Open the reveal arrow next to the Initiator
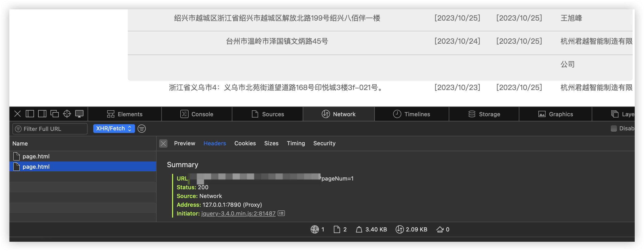Image resolution: width=644 pixels, height=251 pixels. [x=282, y=213]
